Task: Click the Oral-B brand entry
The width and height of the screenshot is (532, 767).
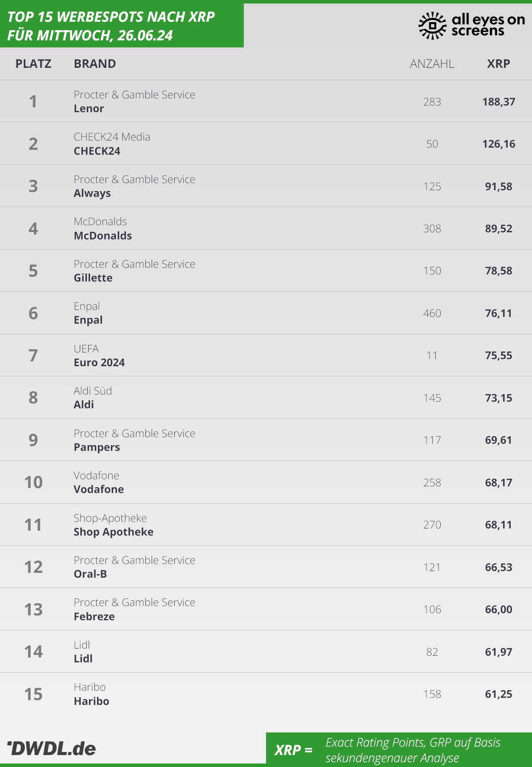Action: [90, 574]
